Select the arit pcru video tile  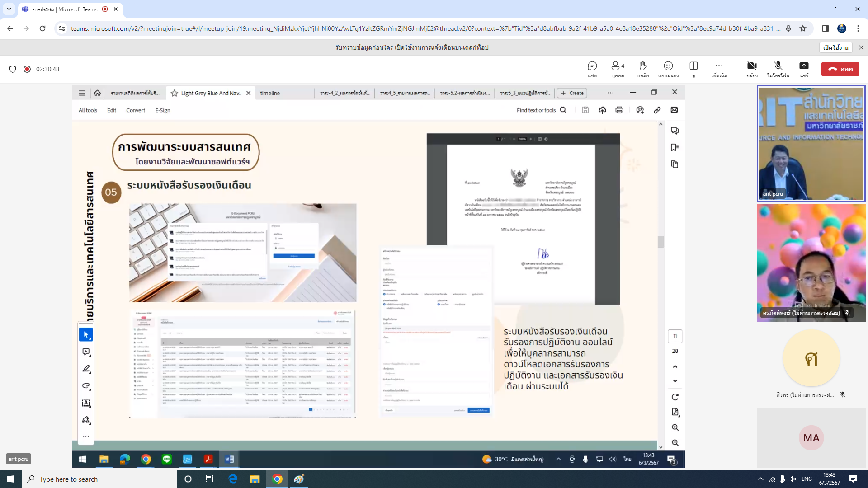pos(811,144)
